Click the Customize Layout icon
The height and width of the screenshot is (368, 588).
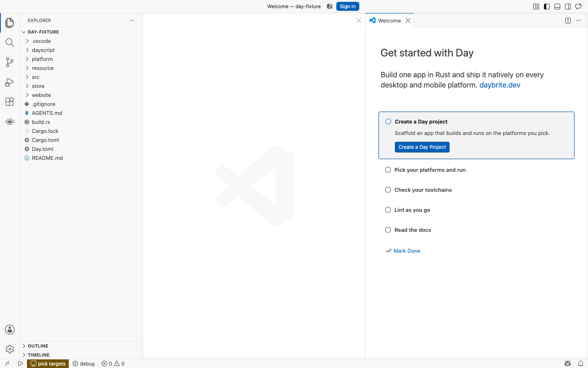536,7
